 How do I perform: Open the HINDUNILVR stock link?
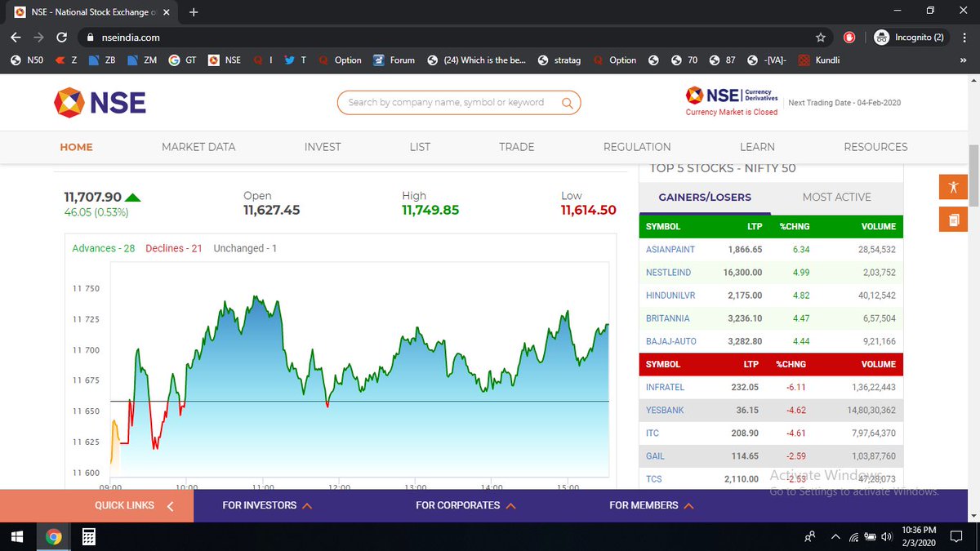[670, 295]
